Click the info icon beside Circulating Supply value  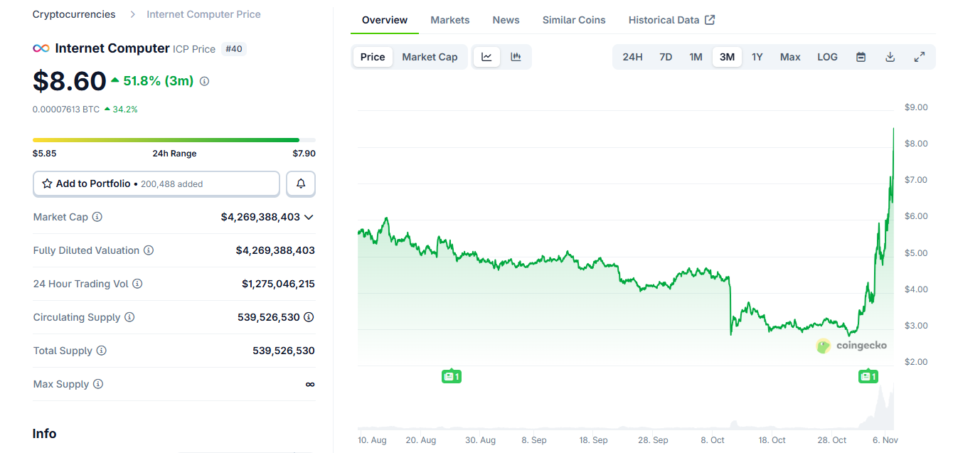click(309, 317)
